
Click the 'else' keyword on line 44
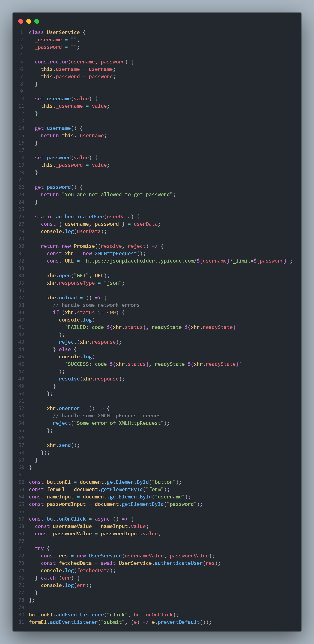65,350
